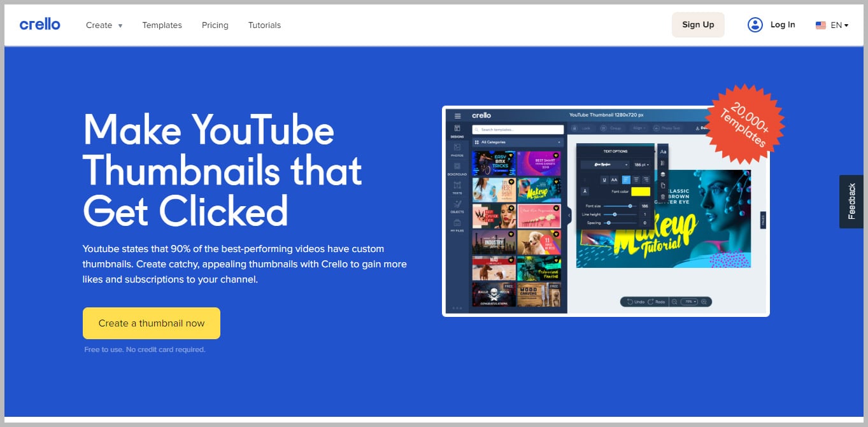The width and height of the screenshot is (868, 427).
Task: Select the Photos sidebar icon
Action: 457,147
